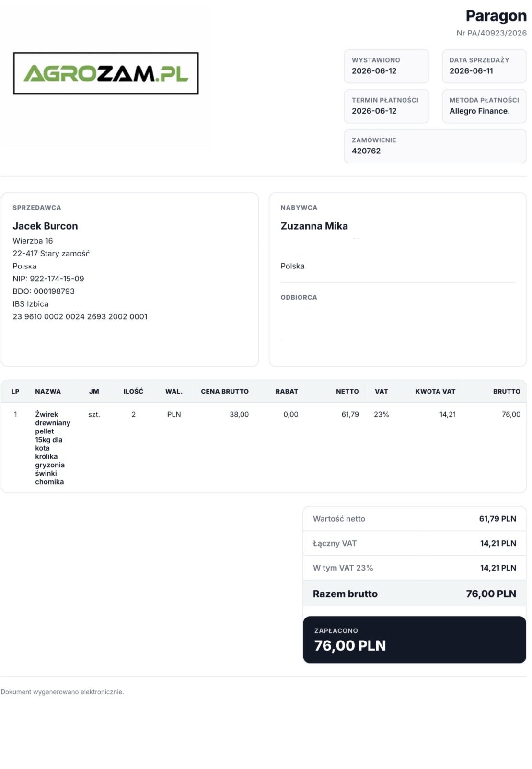Viewport: 532px width, 769px height.
Task: Click seller name Jacek Burcon
Action: pyautogui.click(x=45, y=226)
